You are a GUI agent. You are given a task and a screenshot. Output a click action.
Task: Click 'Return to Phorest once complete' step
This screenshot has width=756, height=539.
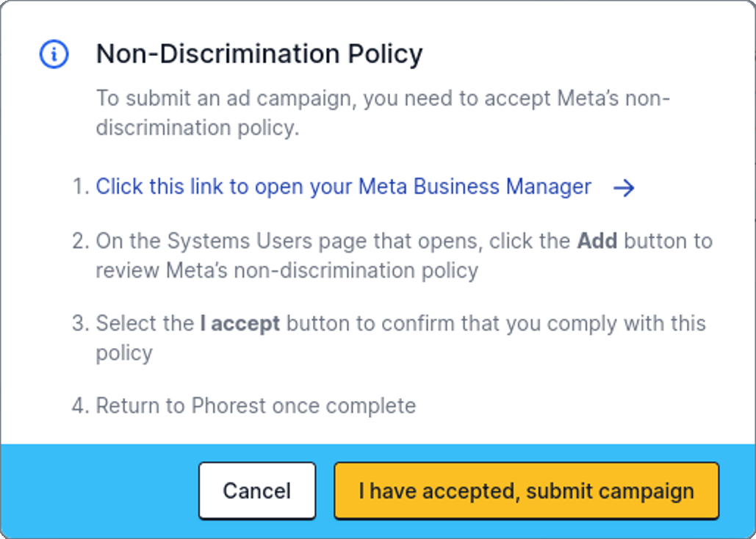[256, 405]
